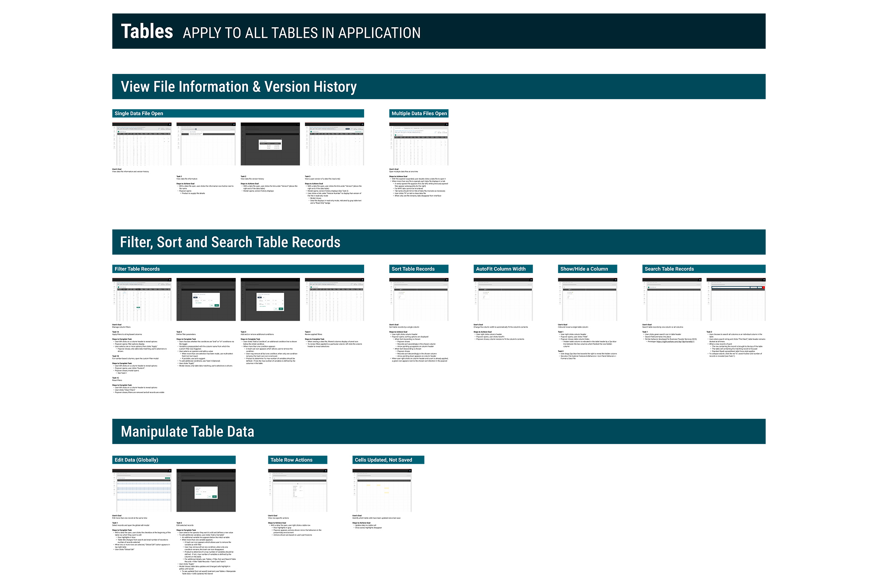Image resolution: width=882 pixels, height=588 pixels.
Task: Click green Global Edit button in first Edit Data mockup
Action: [x=168, y=478]
